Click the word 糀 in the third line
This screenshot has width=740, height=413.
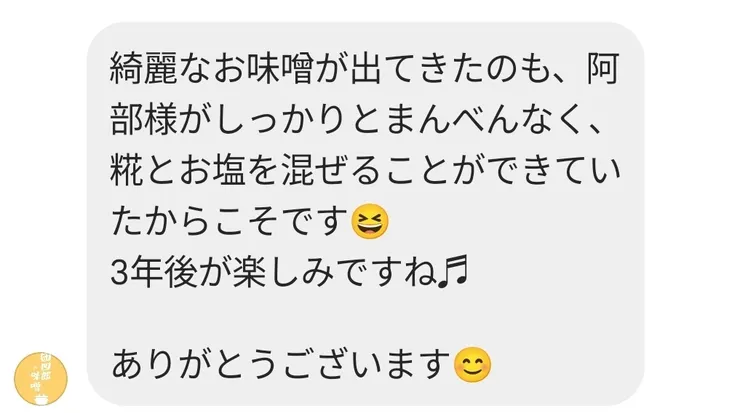[x=126, y=170]
